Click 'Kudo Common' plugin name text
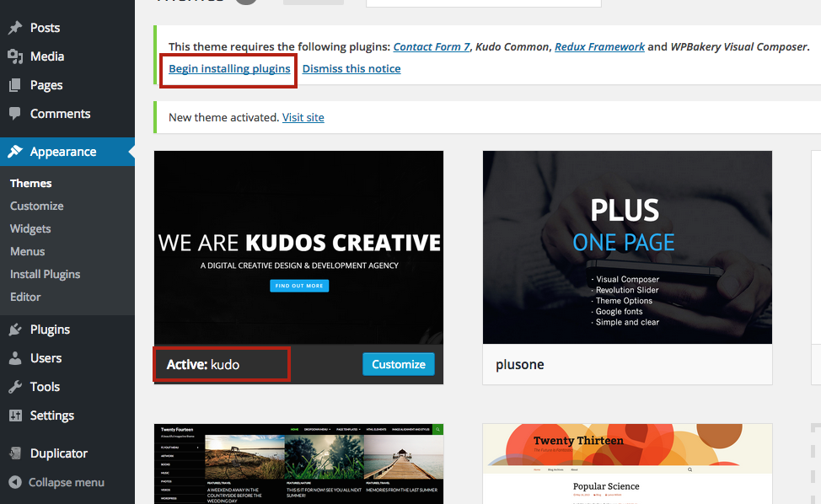This screenshot has height=504, width=821. (x=512, y=47)
